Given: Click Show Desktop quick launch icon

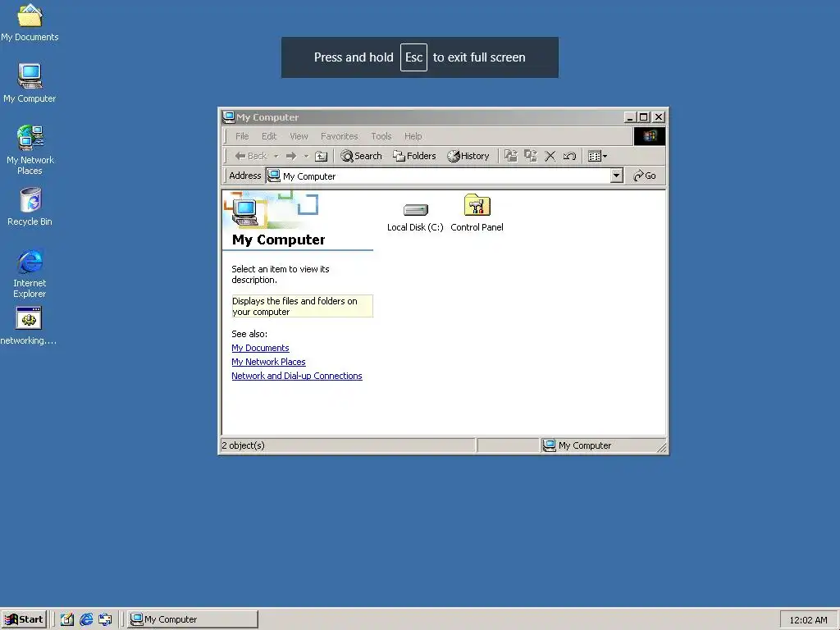Looking at the screenshot, I should pyautogui.click(x=67, y=619).
